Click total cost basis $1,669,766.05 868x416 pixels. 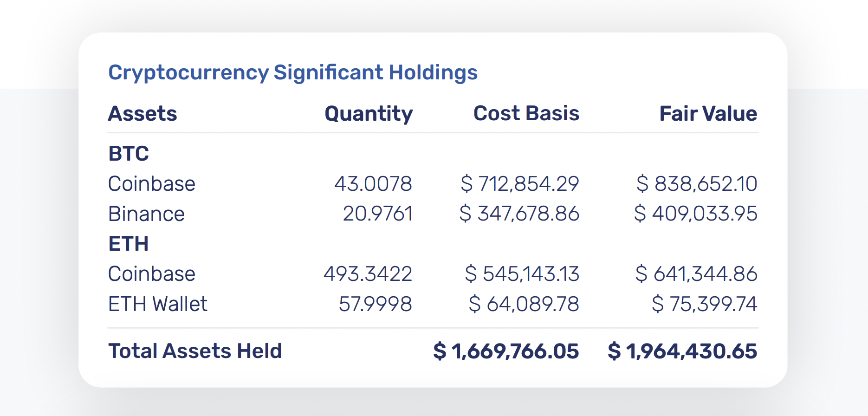506,351
